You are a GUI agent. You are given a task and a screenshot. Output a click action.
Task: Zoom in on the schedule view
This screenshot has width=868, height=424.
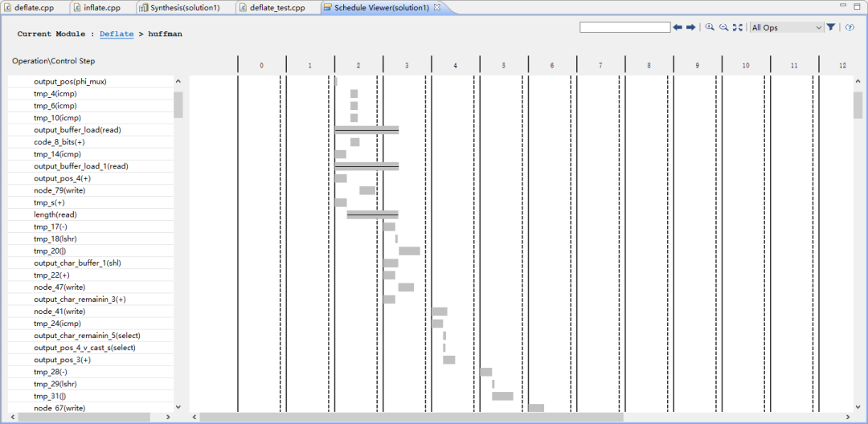tap(710, 27)
